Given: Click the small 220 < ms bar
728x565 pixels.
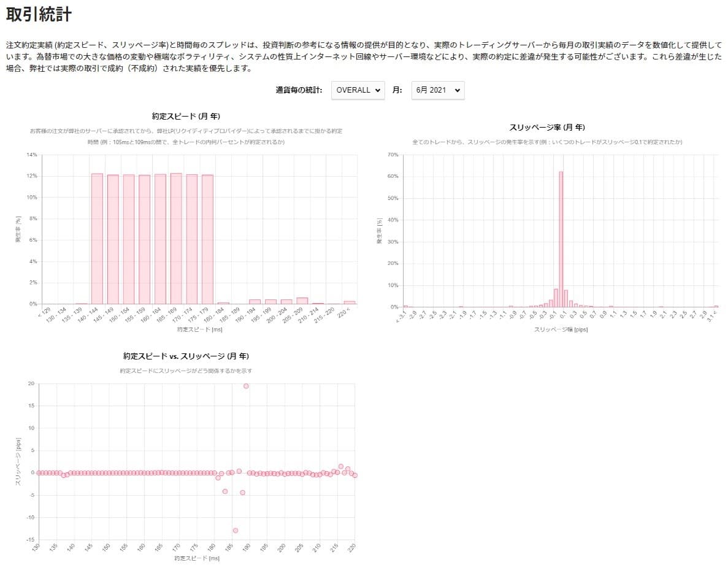Looking at the screenshot, I should (x=350, y=302).
